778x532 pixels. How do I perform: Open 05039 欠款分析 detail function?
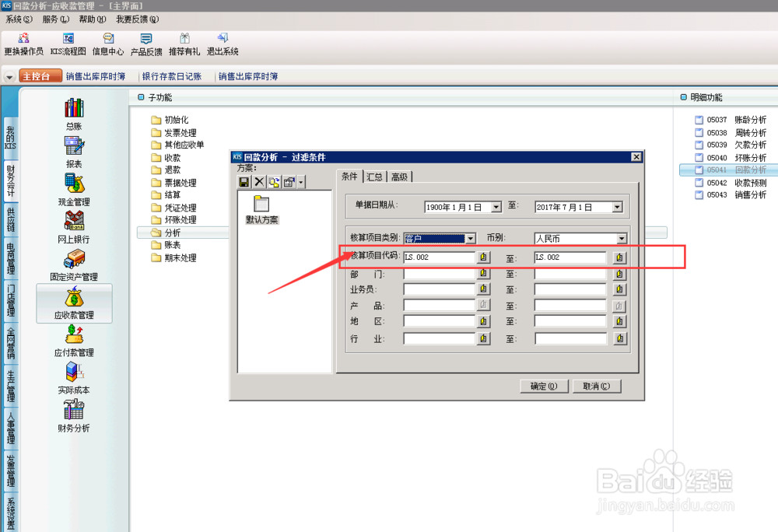point(731,145)
